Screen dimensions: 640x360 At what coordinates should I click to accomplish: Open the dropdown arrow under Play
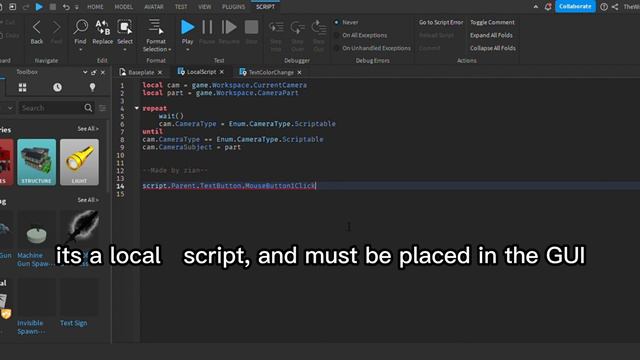[x=187, y=50]
